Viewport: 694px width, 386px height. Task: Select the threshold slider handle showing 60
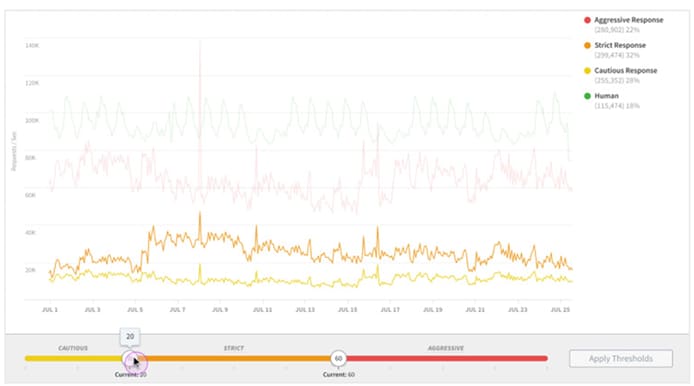point(338,358)
